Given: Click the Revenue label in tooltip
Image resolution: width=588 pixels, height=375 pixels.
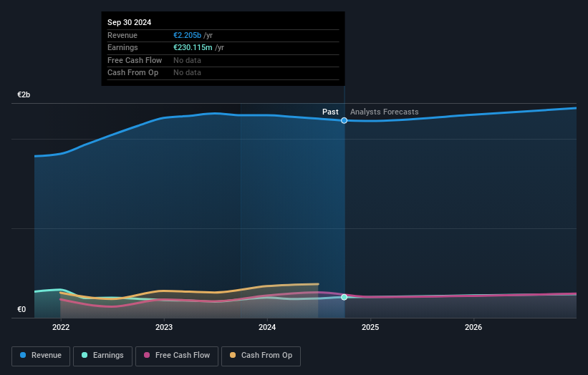Looking at the screenshot, I should pos(122,35).
